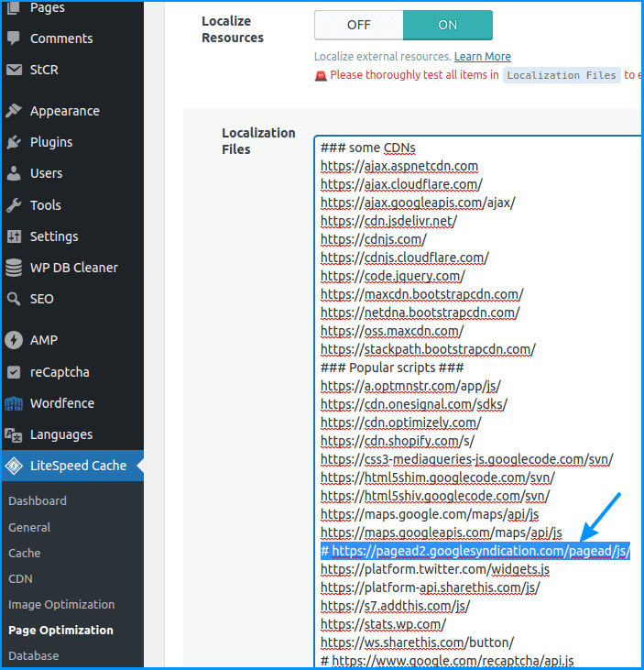The height and width of the screenshot is (670, 644).
Task: Click the reCaptcha checkmark icon
Action: (14, 372)
